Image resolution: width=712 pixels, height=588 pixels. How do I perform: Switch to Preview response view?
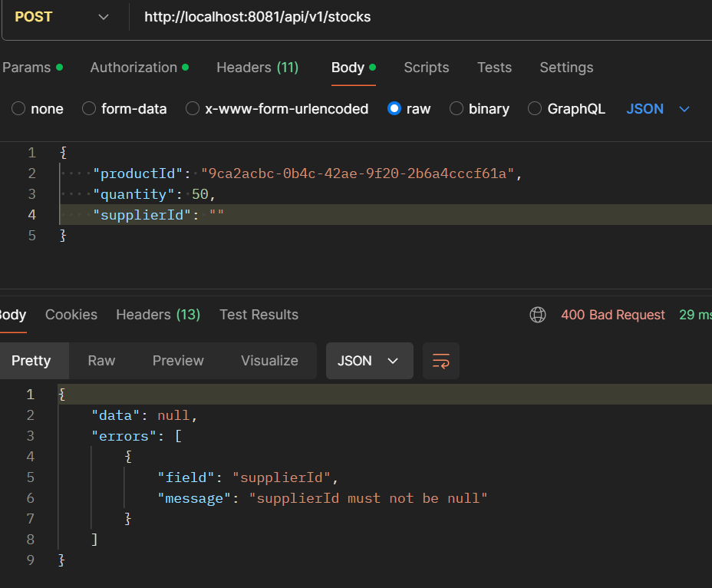[x=178, y=361]
